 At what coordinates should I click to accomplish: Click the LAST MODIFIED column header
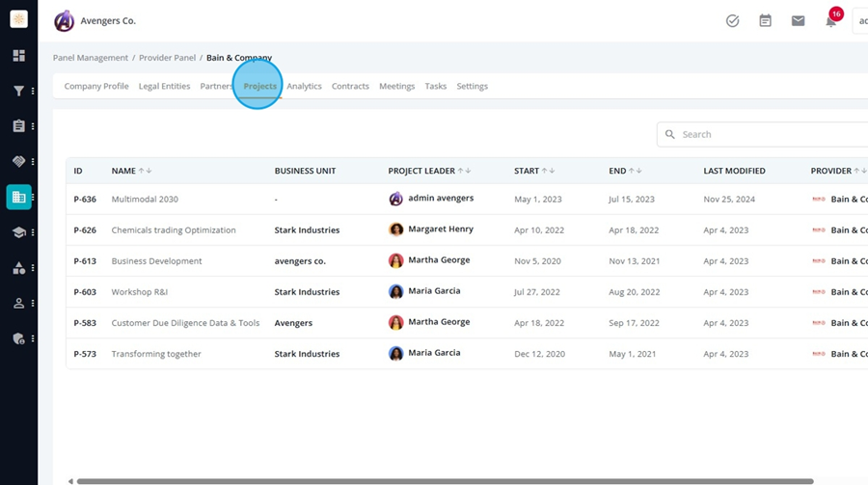[735, 171]
